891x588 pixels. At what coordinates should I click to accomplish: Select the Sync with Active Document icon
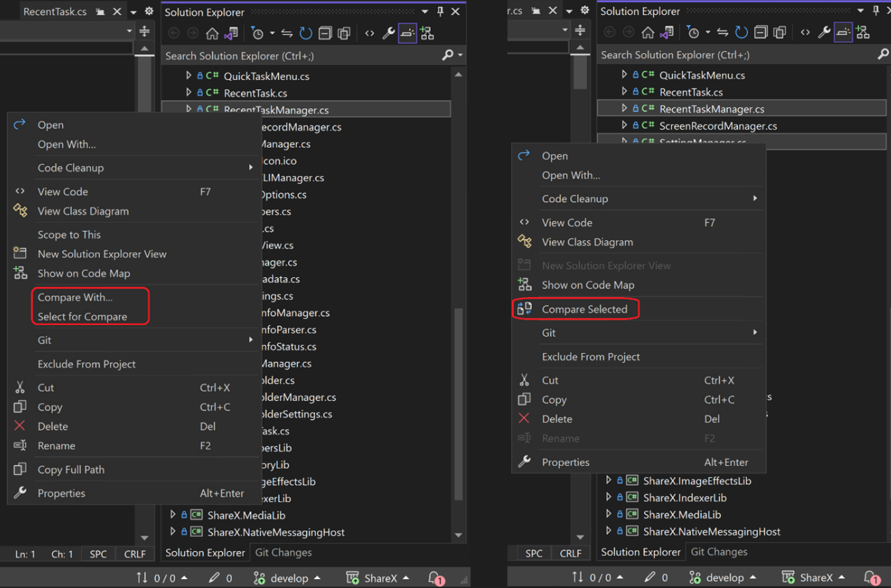click(286, 32)
